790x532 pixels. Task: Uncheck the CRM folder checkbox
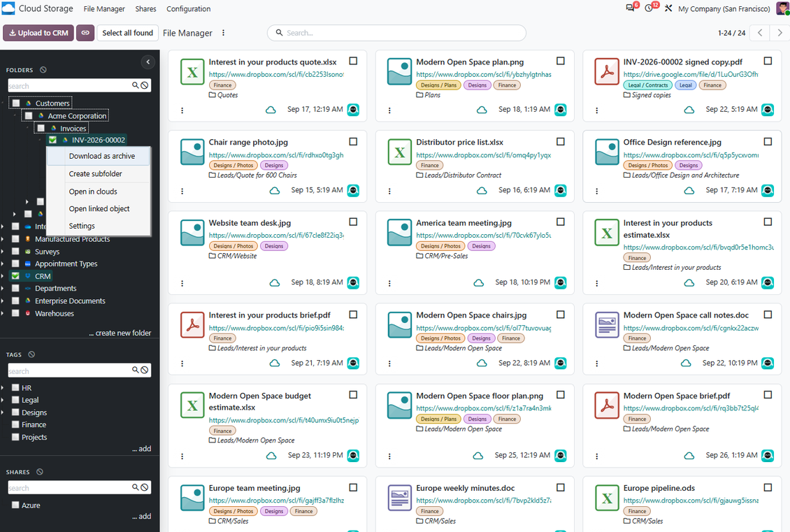(15, 276)
